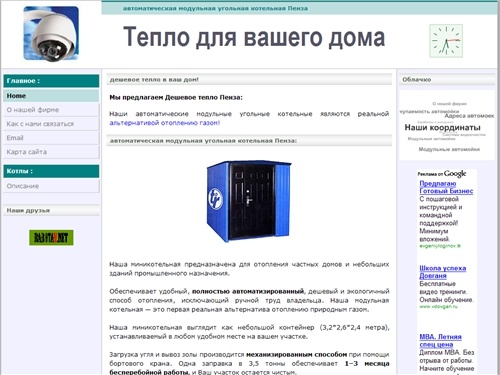Click the 'Котлы :' sidebar heading
This screenshot has height=375, width=500.
point(51,171)
